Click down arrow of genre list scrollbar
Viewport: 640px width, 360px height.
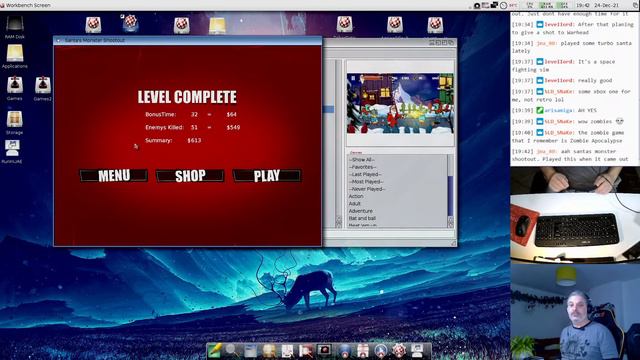tap(450, 224)
